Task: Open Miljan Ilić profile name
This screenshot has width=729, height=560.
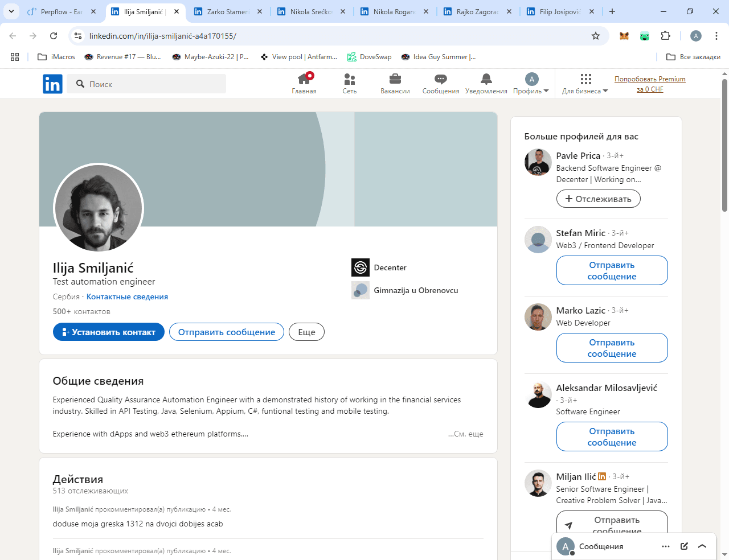Action: 576,476
